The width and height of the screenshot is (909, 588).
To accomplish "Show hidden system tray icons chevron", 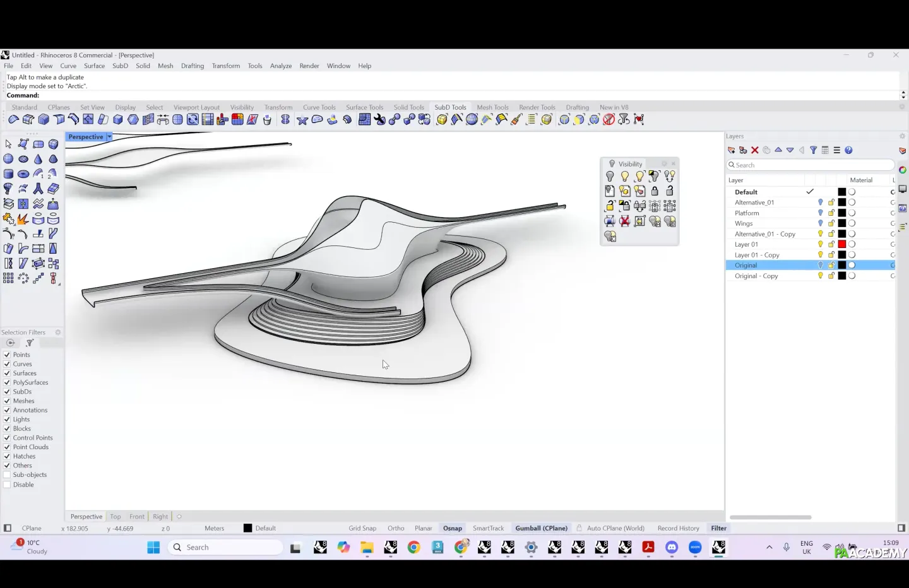I will 769,548.
